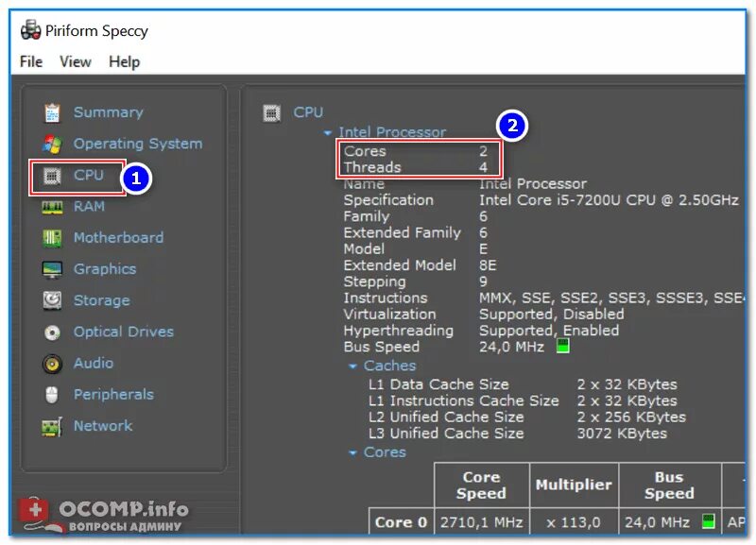Open the Network section label

pyautogui.click(x=103, y=425)
